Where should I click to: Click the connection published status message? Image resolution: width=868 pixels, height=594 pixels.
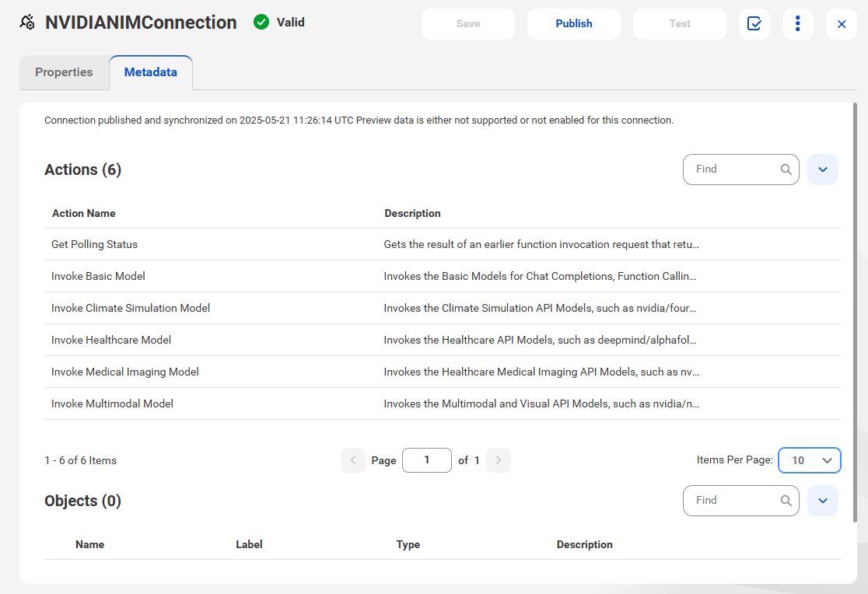(x=359, y=121)
